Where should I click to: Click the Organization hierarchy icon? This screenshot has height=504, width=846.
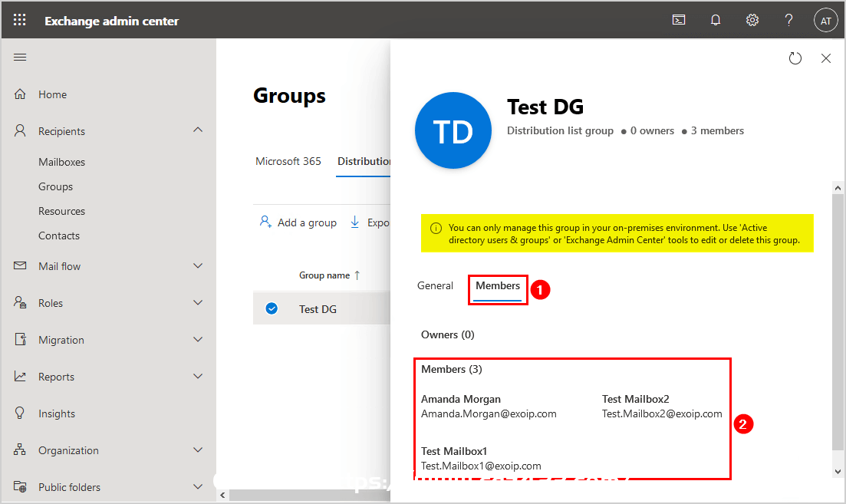[20, 450]
